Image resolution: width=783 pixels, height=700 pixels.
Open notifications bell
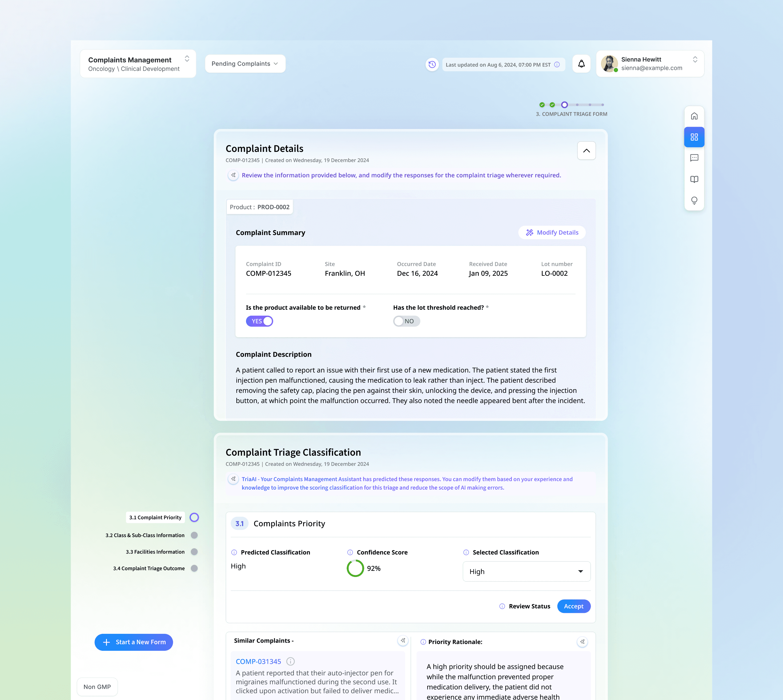581,64
